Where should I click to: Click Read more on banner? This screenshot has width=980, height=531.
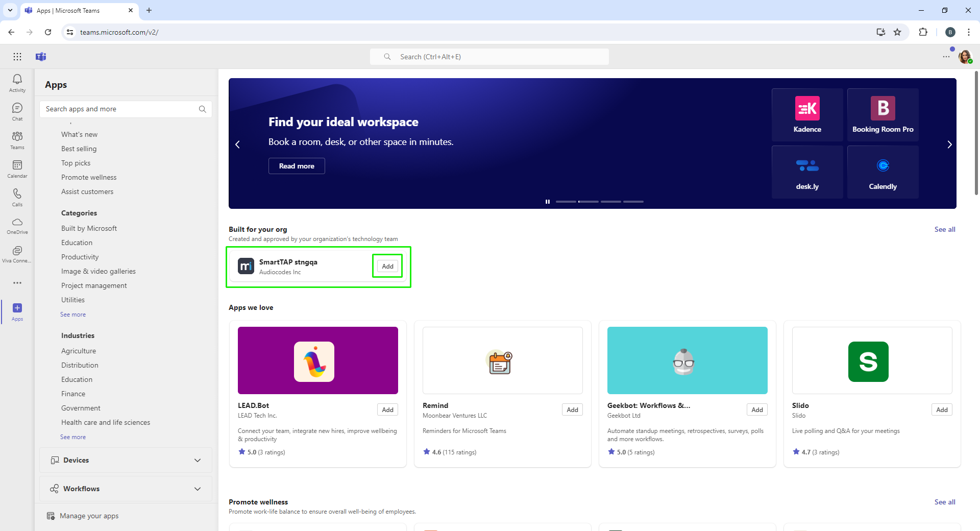(297, 166)
